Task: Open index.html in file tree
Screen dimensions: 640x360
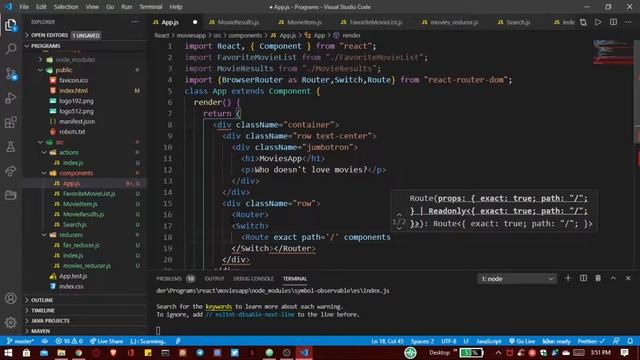Action: point(73,91)
